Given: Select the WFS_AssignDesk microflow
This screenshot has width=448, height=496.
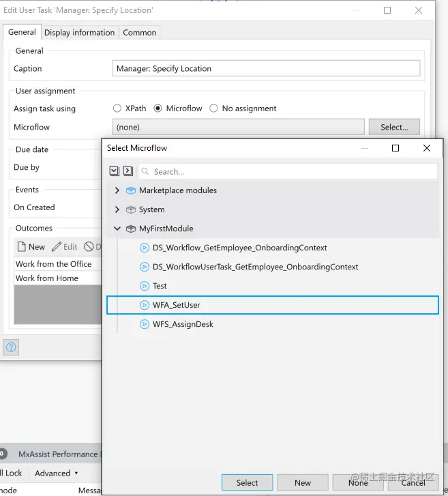Looking at the screenshot, I should [x=273, y=324].
